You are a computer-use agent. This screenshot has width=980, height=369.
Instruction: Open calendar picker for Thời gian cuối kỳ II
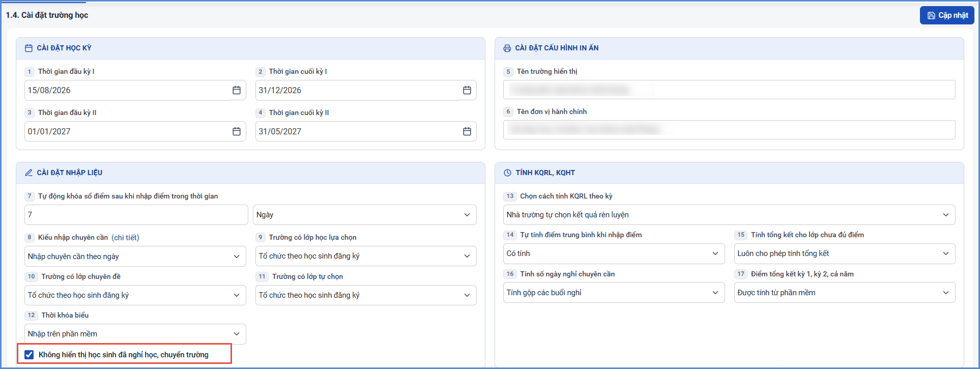467,131
